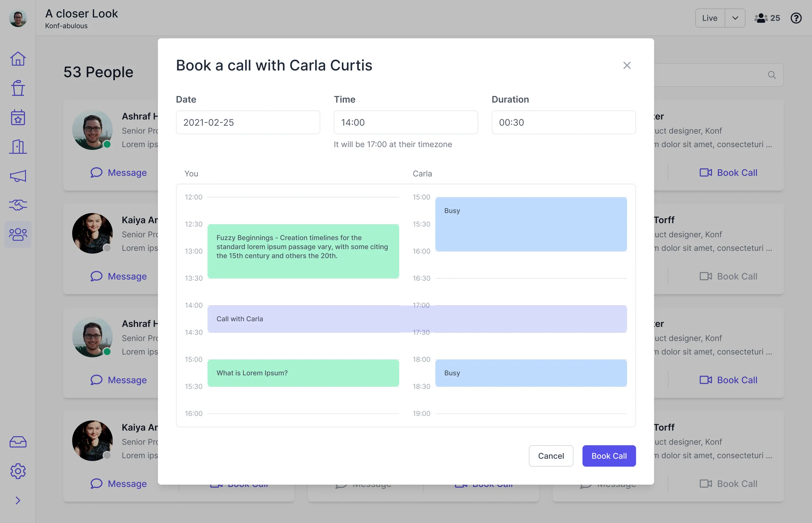The image size is (812, 523).
Task: Open the building booths icon in sidebar
Action: (18, 147)
